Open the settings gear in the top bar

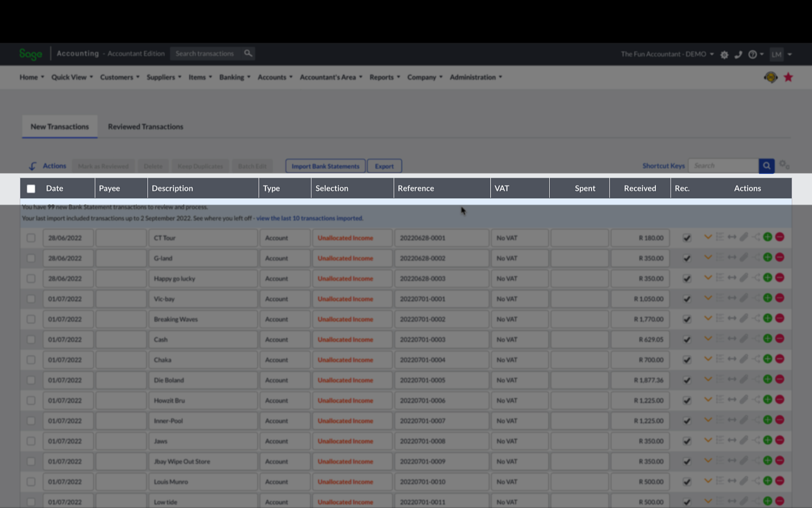click(724, 54)
